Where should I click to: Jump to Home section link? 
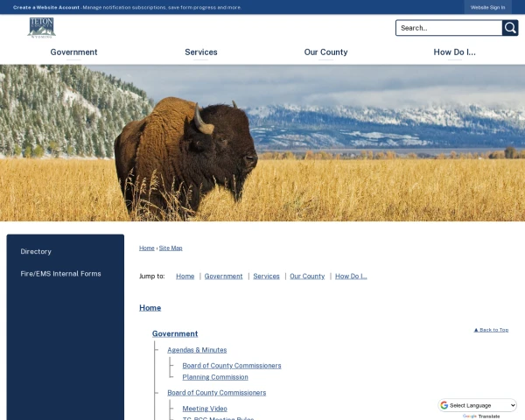pyautogui.click(x=185, y=276)
